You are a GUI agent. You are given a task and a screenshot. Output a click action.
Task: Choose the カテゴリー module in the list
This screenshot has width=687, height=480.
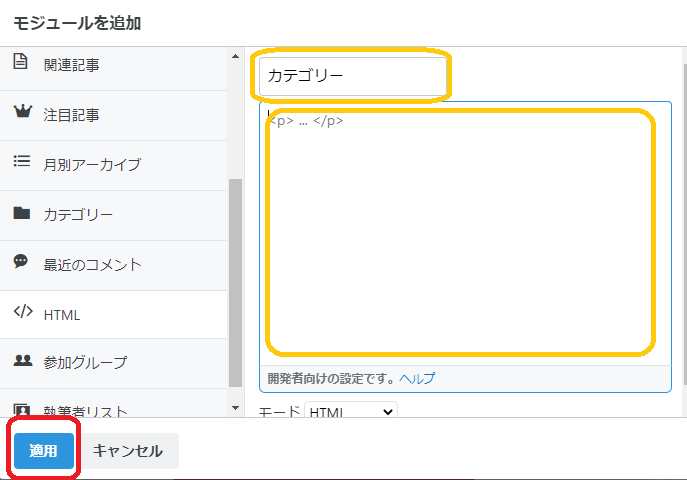tap(113, 215)
